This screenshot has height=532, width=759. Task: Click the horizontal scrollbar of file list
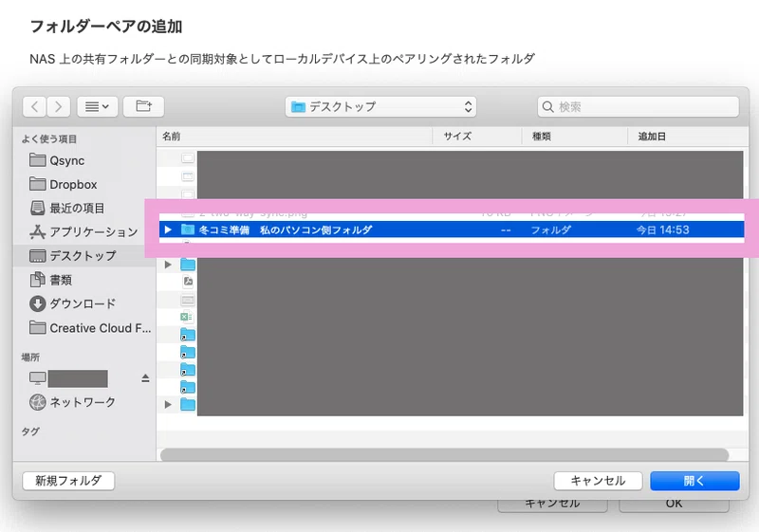[x=444, y=454]
